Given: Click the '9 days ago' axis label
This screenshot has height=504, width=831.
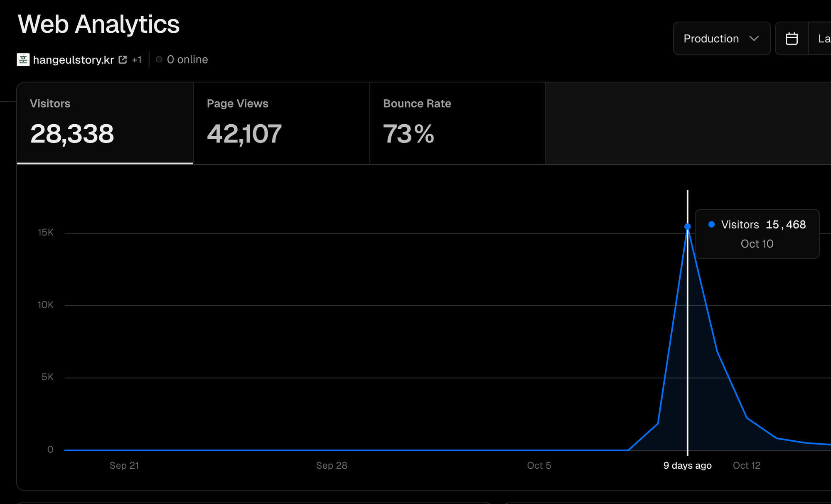Looking at the screenshot, I should (687, 465).
